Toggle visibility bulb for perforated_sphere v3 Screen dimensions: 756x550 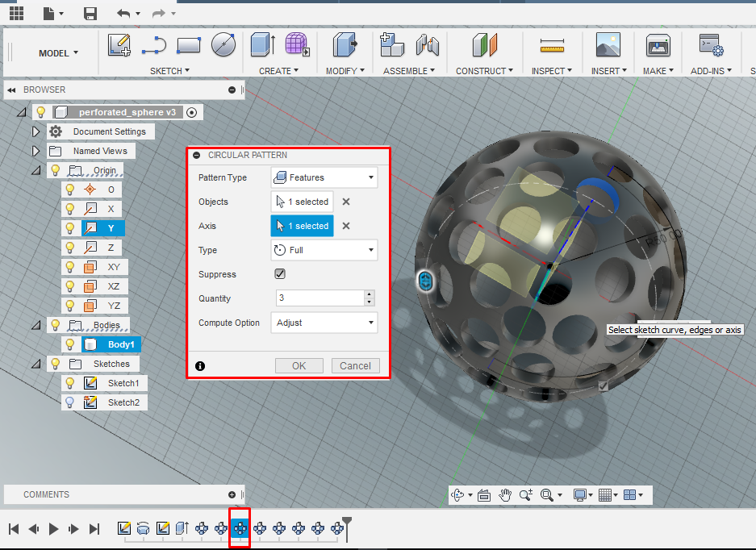[x=41, y=112]
